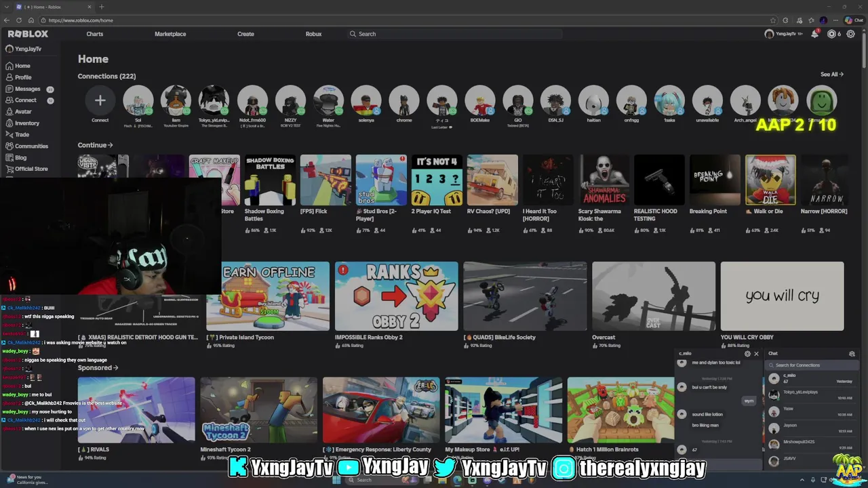
Task: Open 2 Player IQ Test thumbnail
Action: pyautogui.click(x=437, y=180)
